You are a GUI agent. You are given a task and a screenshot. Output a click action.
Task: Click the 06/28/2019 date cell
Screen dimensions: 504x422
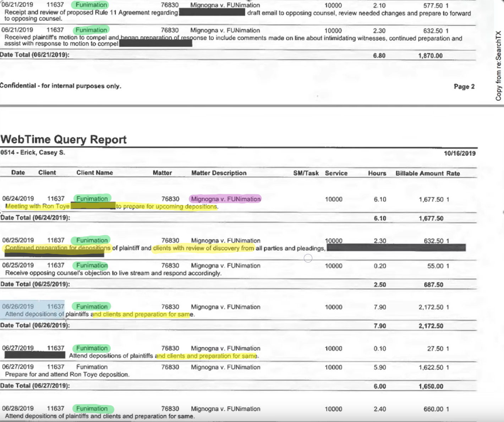coord(18,409)
